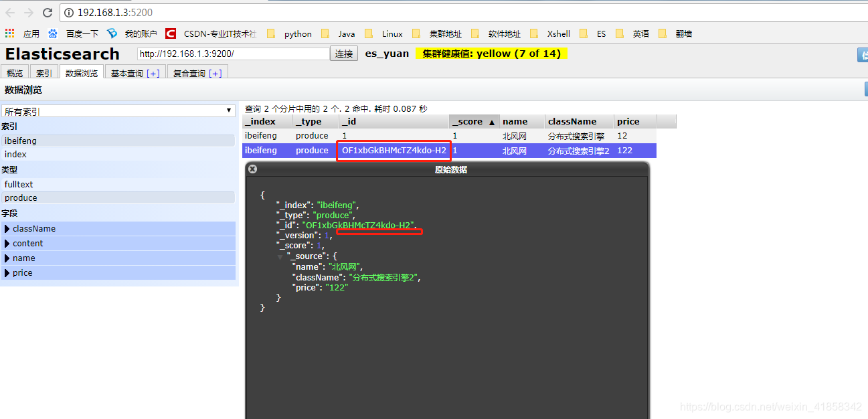Click the row with price 12
The width and height of the screenshot is (868, 419).
[449, 136]
